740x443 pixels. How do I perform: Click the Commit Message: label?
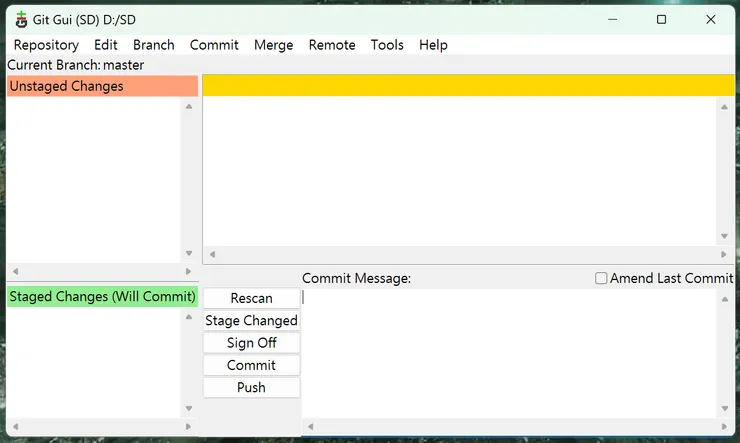tap(356, 278)
